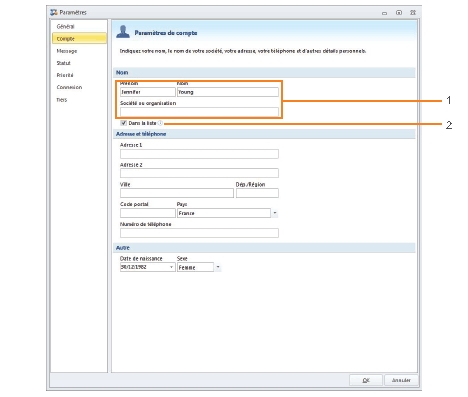Open the Tiers settings section
Screen dimensions: 468x397
62,100
